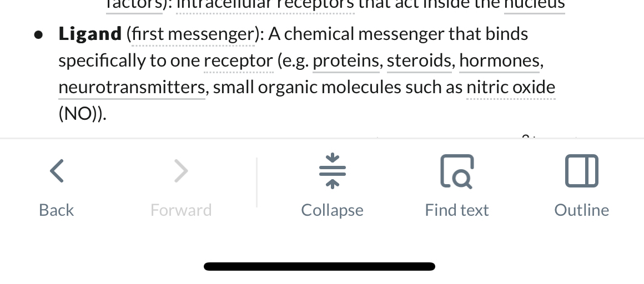Tap the Collapse label

point(332,211)
